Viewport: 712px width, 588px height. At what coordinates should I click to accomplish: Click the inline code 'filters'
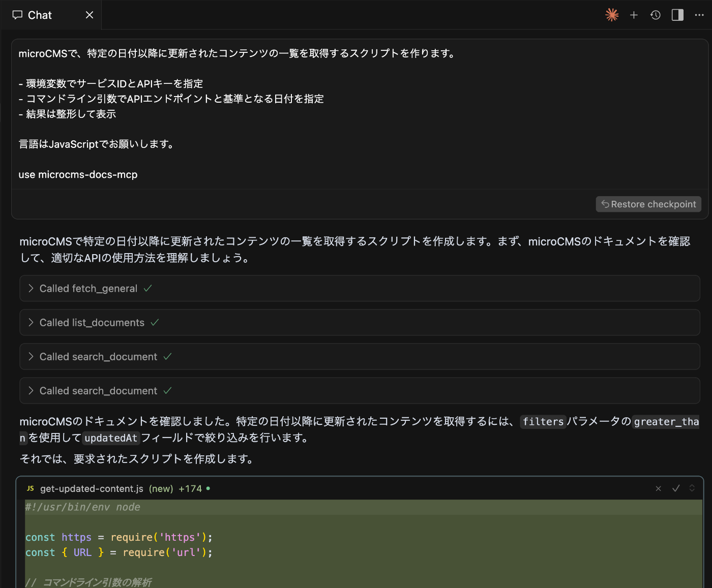coord(543,422)
